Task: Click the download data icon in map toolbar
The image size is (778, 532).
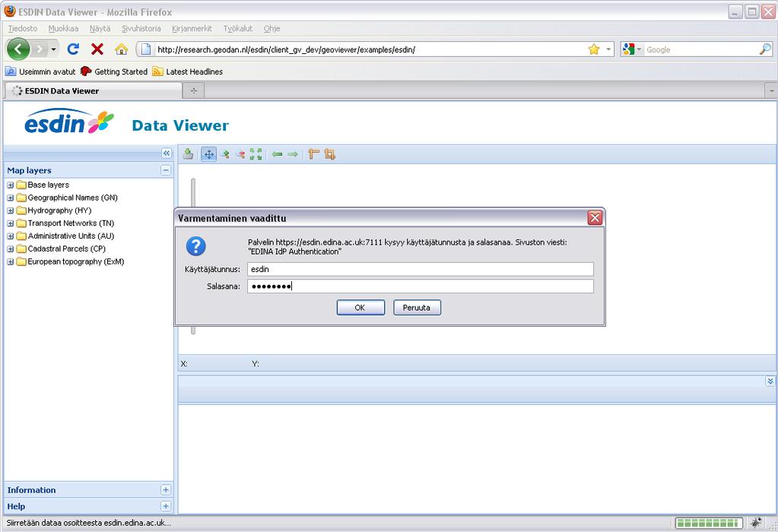Action: click(188, 154)
